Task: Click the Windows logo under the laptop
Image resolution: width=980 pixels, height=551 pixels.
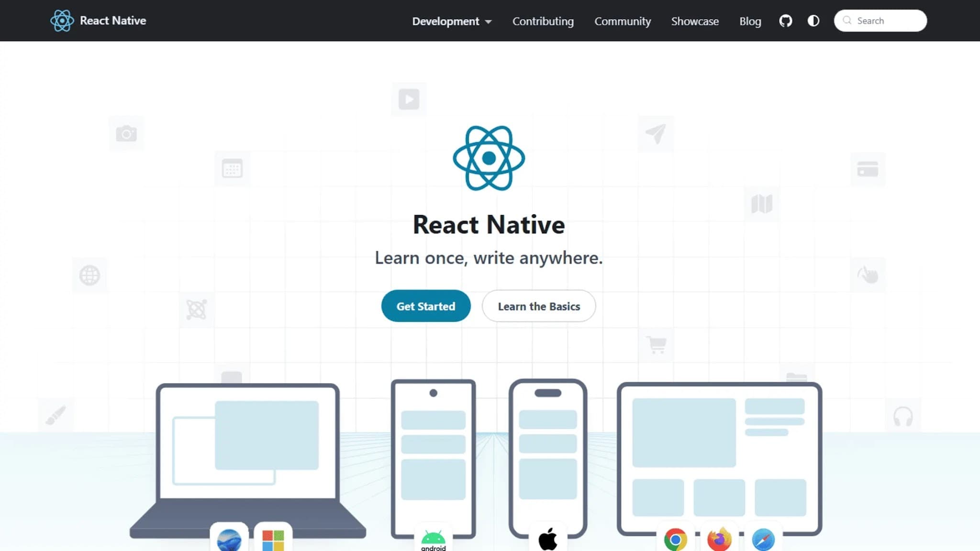Action: coord(273,540)
